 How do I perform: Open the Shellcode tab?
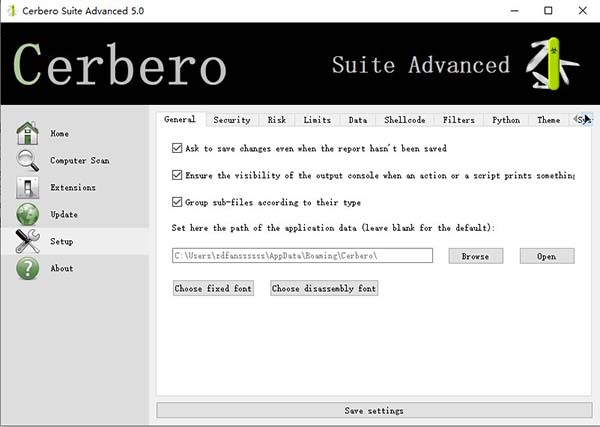pos(404,120)
